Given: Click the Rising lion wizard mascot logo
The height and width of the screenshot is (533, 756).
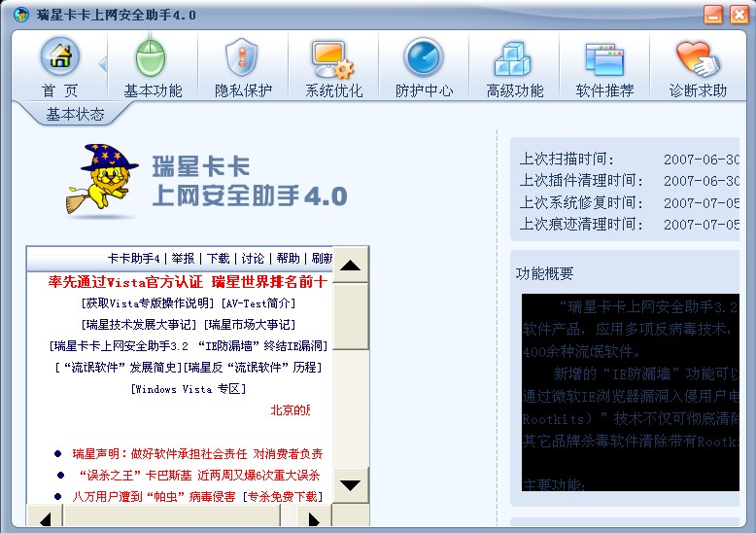Looking at the screenshot, I should click(x=102, y=179).
